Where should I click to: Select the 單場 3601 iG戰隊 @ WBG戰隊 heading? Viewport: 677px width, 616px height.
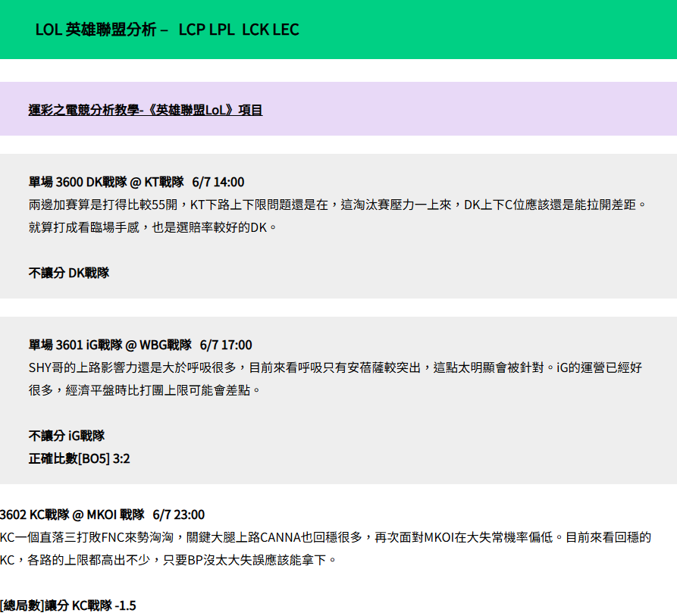click(140, 345)
